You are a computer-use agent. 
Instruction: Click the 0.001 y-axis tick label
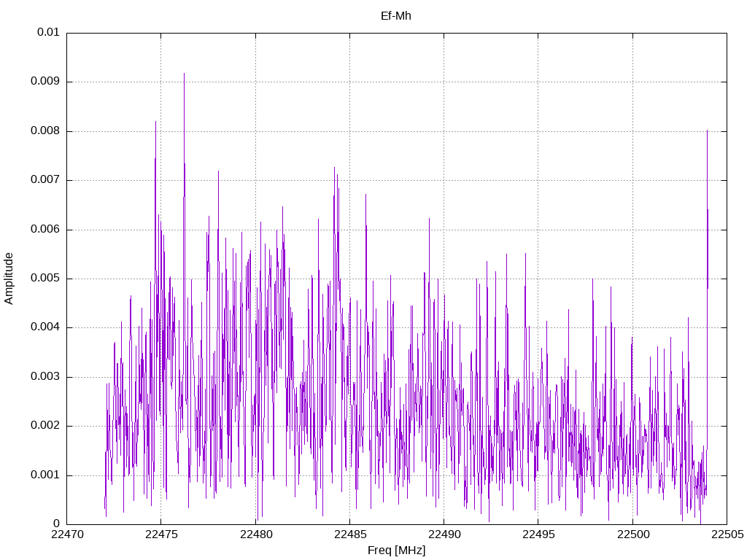(45, 475)
